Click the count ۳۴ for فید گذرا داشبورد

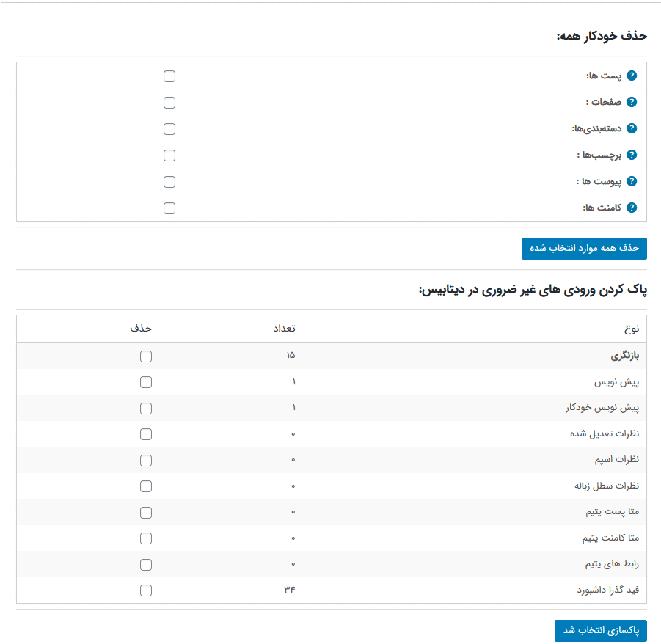click(x=290, y=589)
